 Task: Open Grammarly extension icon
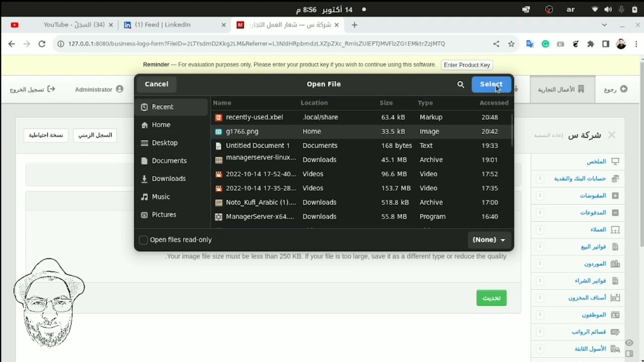click(x=545, y=44)
